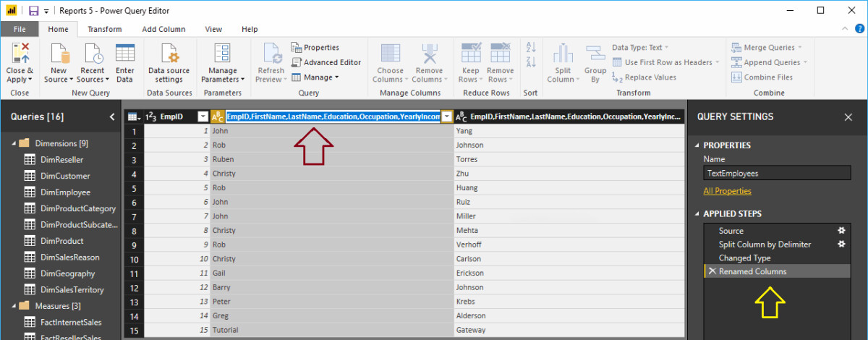868x340 pixels.
Task: Switch to the Transform tab
Action: [x=105, y=29]
